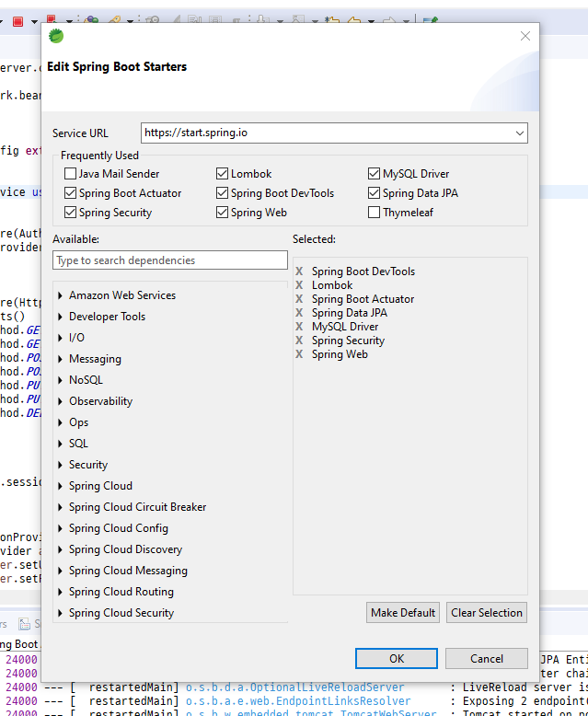This screenshot has height=716, width=588.
Task: Open dropdown arrow beside the Terminate icon
Action: (x=34, y=21)
